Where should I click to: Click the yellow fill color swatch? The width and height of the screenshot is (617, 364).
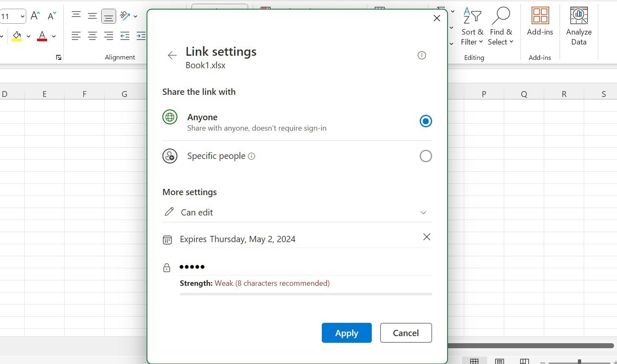click(x=17, y=36)
